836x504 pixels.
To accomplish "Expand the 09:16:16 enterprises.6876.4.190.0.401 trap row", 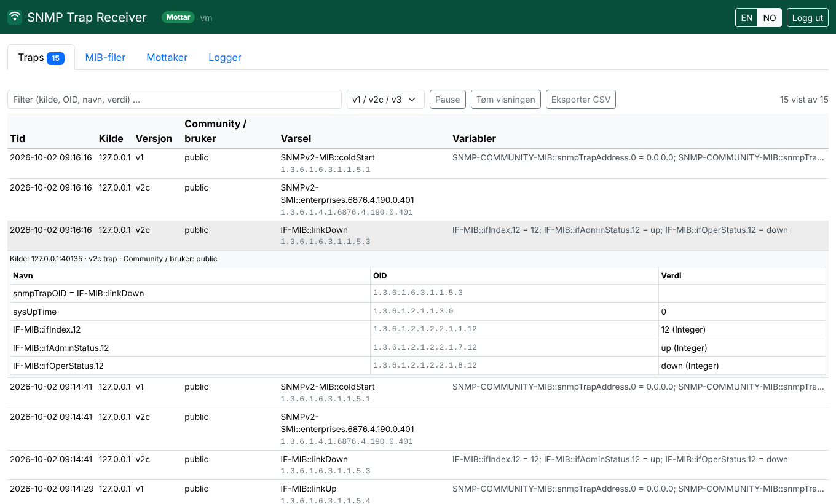I will point(418,200).
